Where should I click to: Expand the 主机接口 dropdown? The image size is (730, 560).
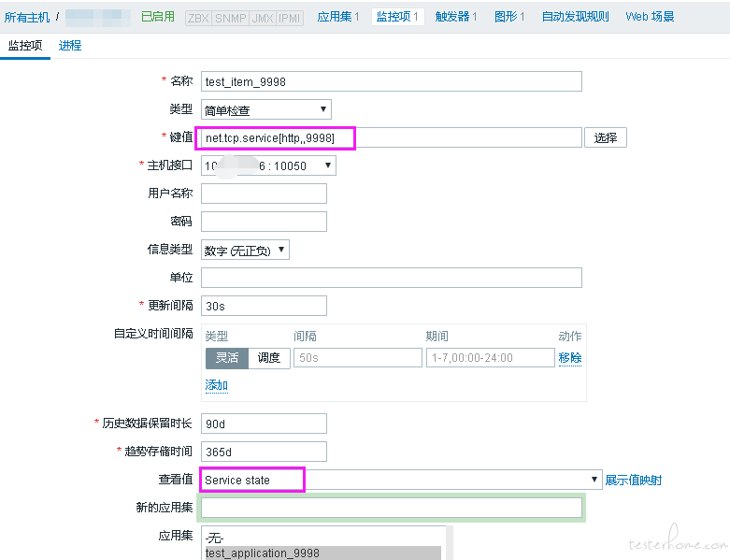[268, 165]
